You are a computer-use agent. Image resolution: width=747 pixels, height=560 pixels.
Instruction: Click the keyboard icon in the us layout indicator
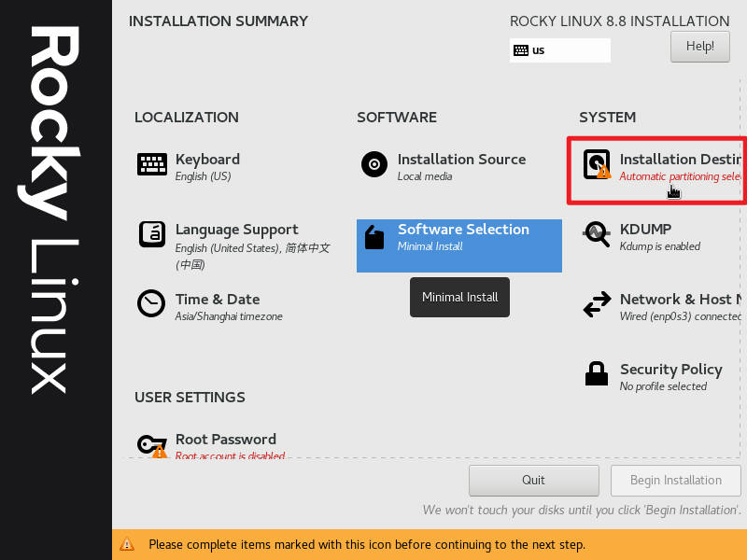click(521, 50)
